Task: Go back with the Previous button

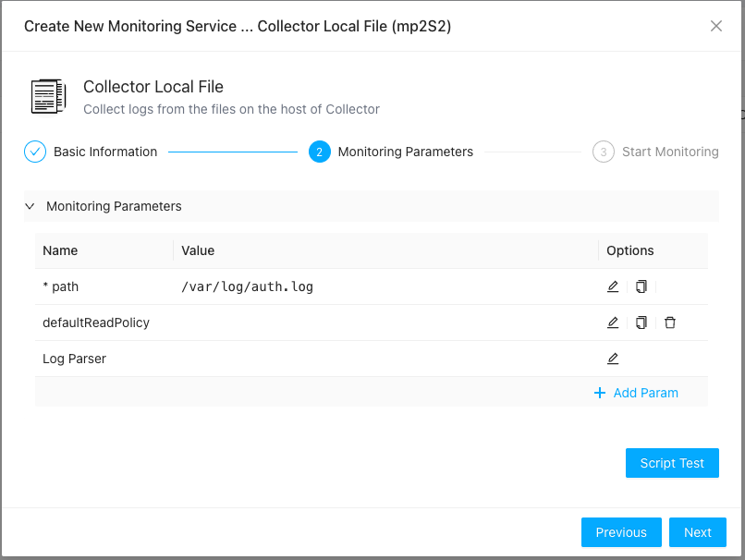Action: 621,532
